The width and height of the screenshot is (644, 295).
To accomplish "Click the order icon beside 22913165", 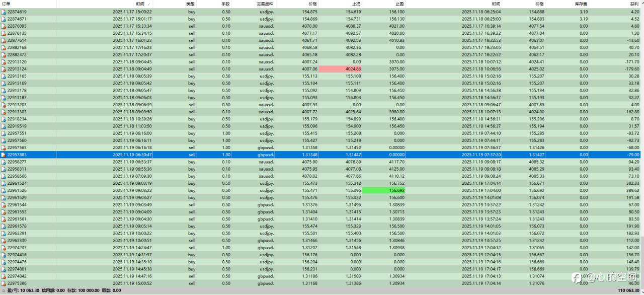I will [x=4, y=76].
